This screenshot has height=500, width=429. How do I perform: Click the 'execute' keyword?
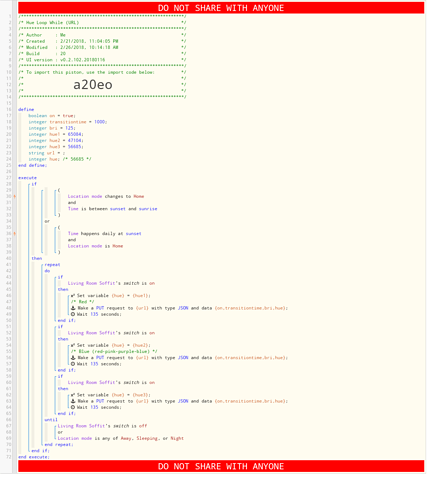tap(28, 178)
